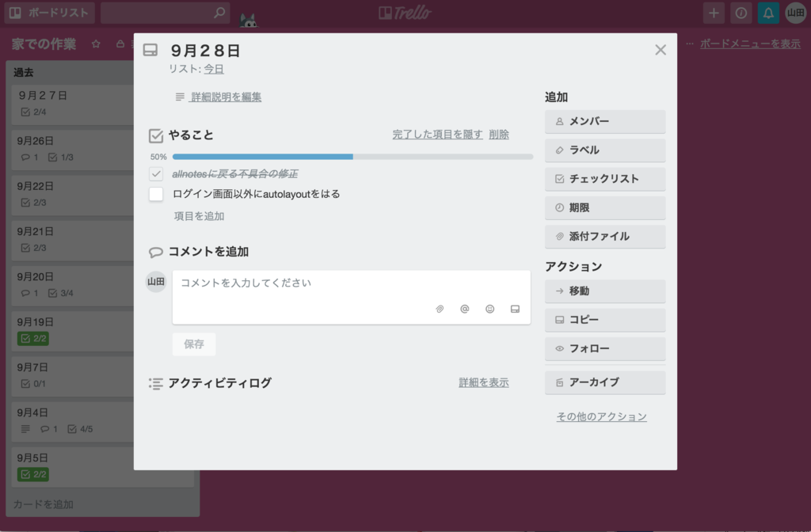Click the search field in header
Screen dimensions: 811x532
tap(166, 13)
